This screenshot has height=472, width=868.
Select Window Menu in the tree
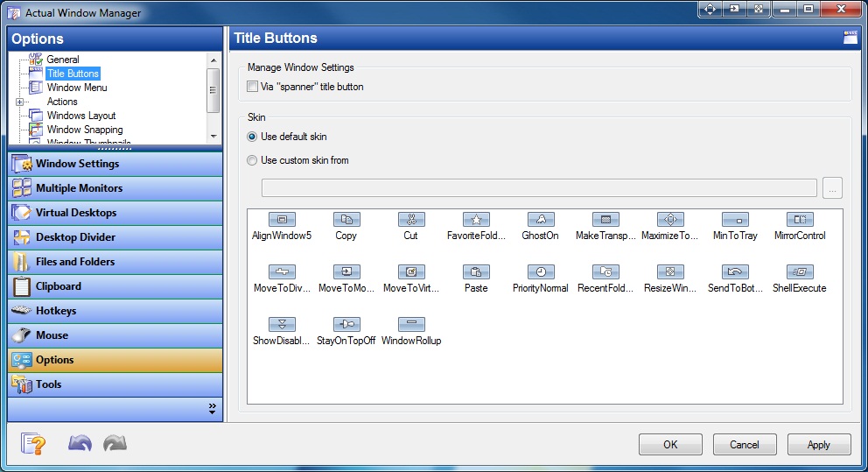[x=77, y=88]
